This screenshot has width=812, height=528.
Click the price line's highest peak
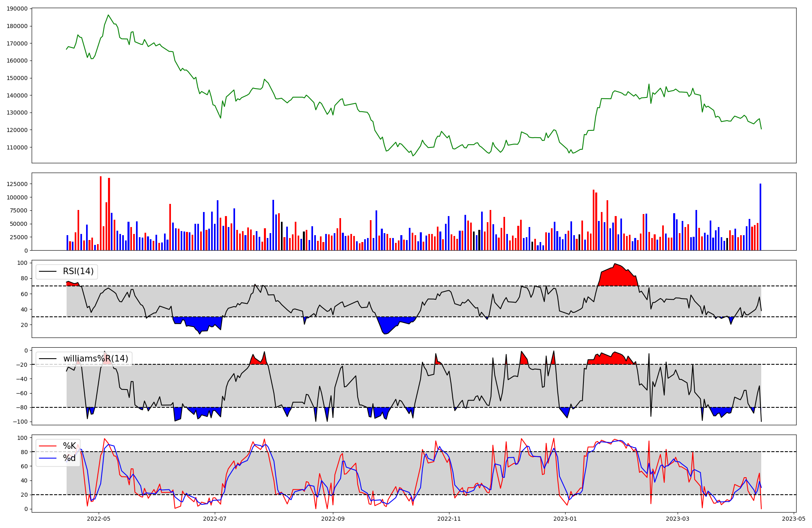tap(108, 15)
